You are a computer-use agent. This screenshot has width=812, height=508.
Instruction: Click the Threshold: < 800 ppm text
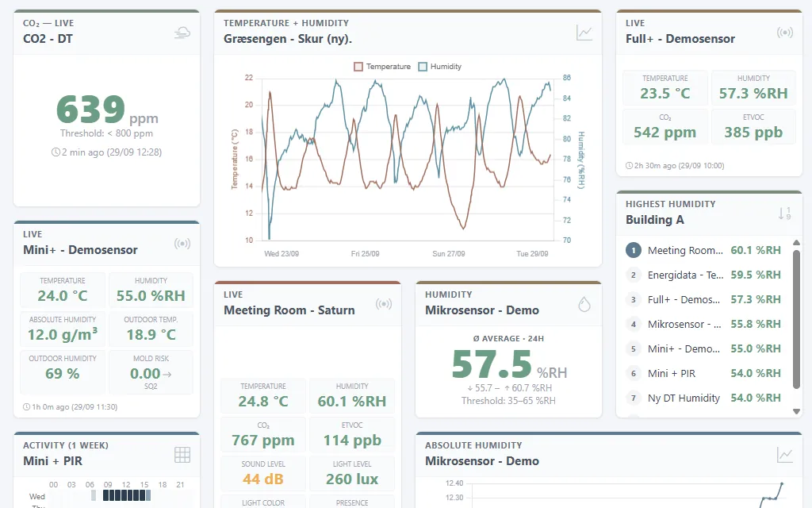coord(106,133)
